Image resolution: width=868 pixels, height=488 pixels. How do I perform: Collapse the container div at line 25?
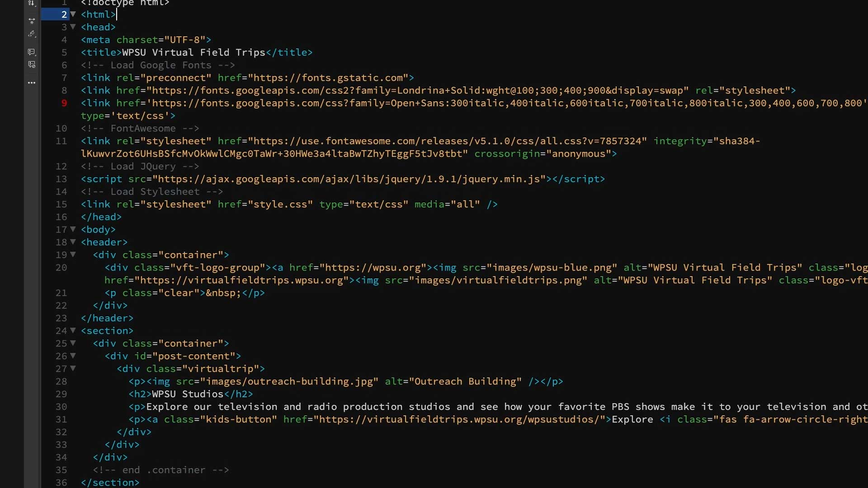click(73, 343)
